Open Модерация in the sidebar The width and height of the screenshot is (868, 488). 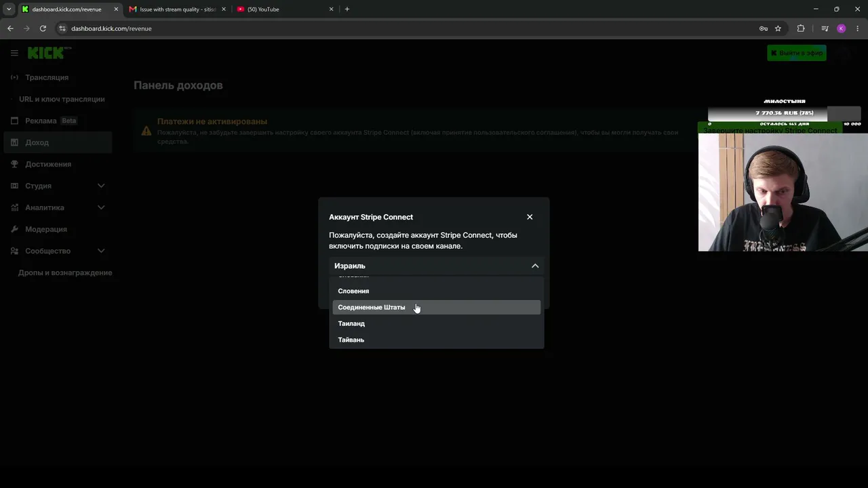[58, 229]
